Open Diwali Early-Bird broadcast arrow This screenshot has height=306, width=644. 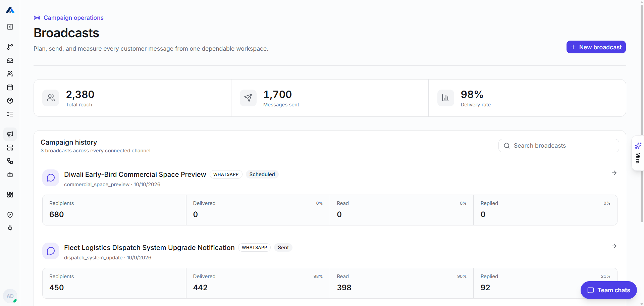(x=614, y=173)
